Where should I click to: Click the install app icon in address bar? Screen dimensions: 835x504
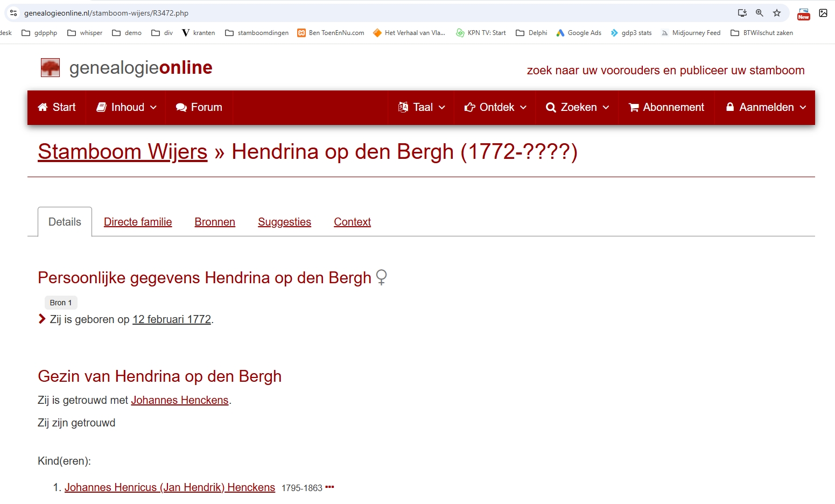(742, 13)
